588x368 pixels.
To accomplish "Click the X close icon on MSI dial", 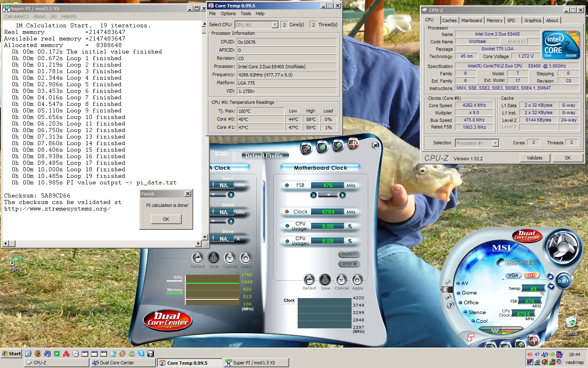I will pyautogui.click(x=448, y=297).
